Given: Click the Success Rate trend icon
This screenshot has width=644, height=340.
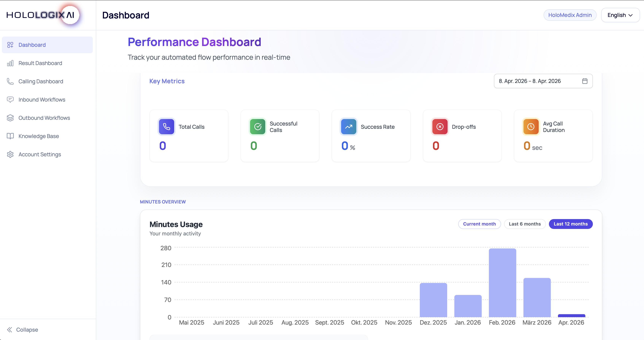Looking at the screenshot, I should [349, 127].
